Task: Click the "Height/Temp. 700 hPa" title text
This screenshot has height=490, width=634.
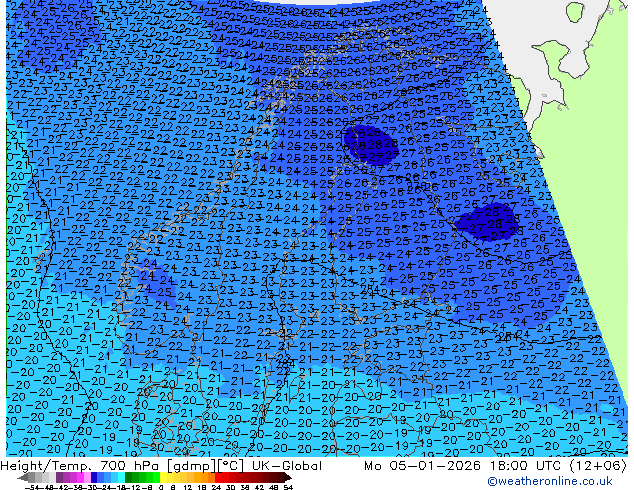Action: tap(82, 466)
